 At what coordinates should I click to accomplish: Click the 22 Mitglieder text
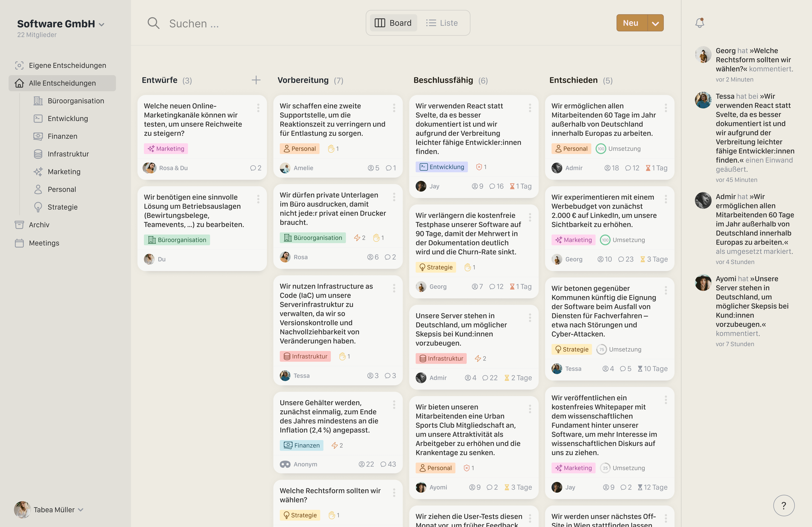[x=37, y=35]
